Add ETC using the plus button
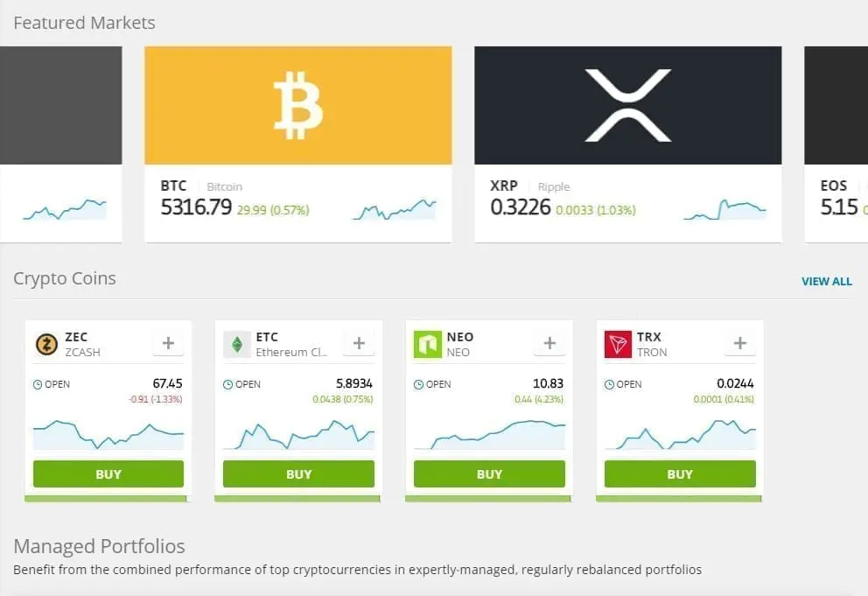This screenshot has width=868, height=596. [x=358, y=343]
